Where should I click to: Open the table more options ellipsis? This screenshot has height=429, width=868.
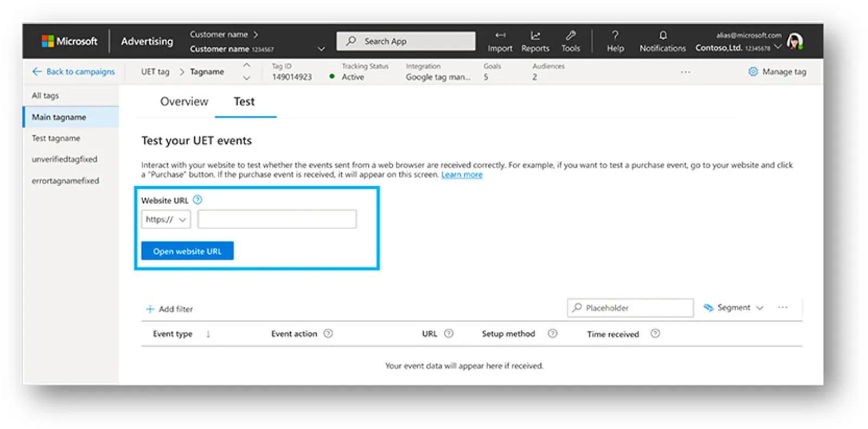point(782,307)
